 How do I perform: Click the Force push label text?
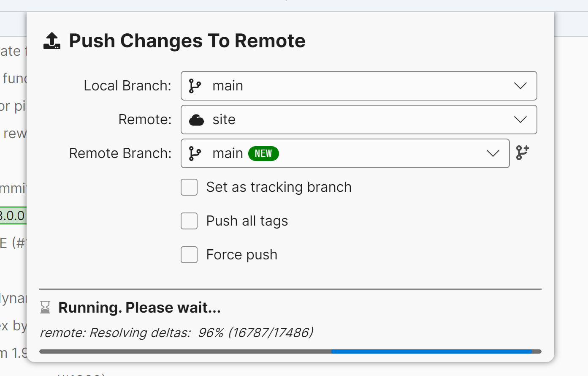(x=241, y=255)
